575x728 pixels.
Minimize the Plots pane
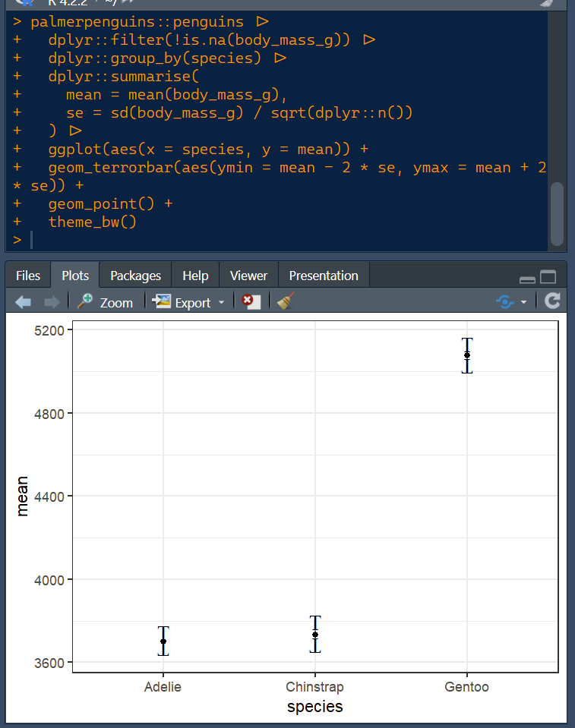point(527,279)
